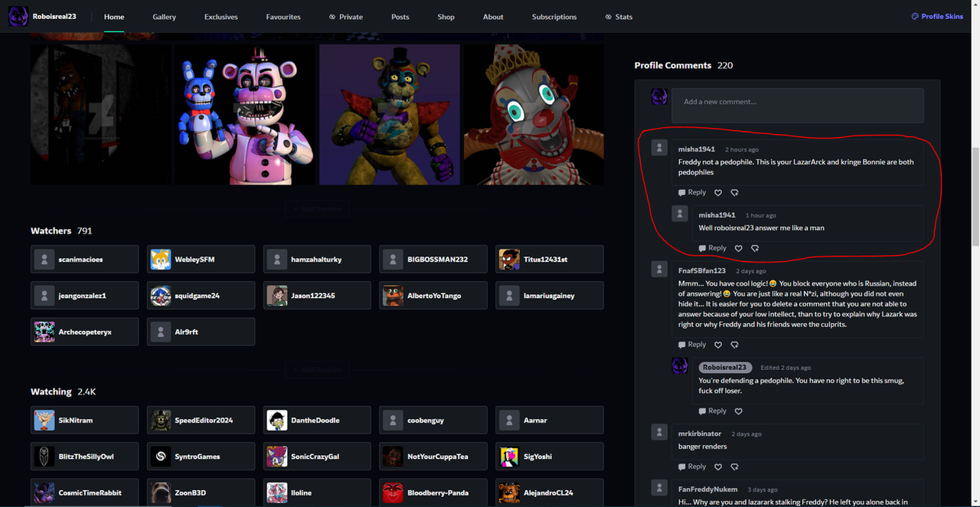Open watcher Titus12431st
Screen dimensions: 980x507
pos(550,259)
